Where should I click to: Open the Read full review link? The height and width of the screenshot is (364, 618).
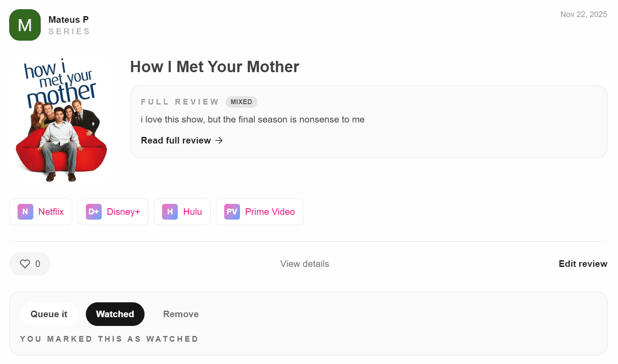(176, 140)
